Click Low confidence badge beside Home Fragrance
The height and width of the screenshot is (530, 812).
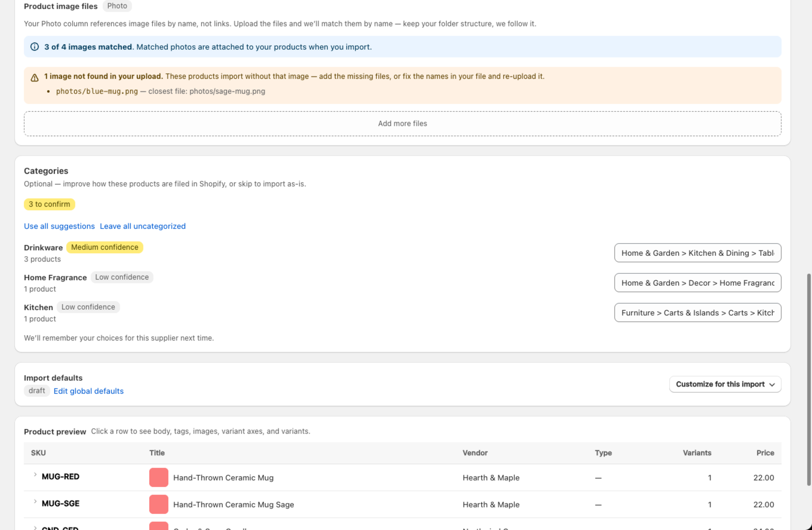pos(122,277)
